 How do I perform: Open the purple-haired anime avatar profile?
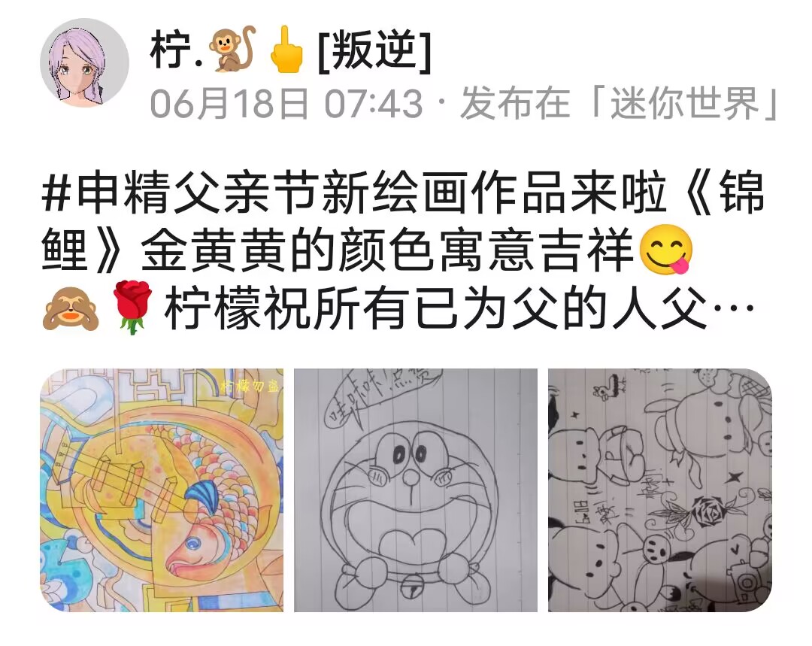[x=84, y=62]
